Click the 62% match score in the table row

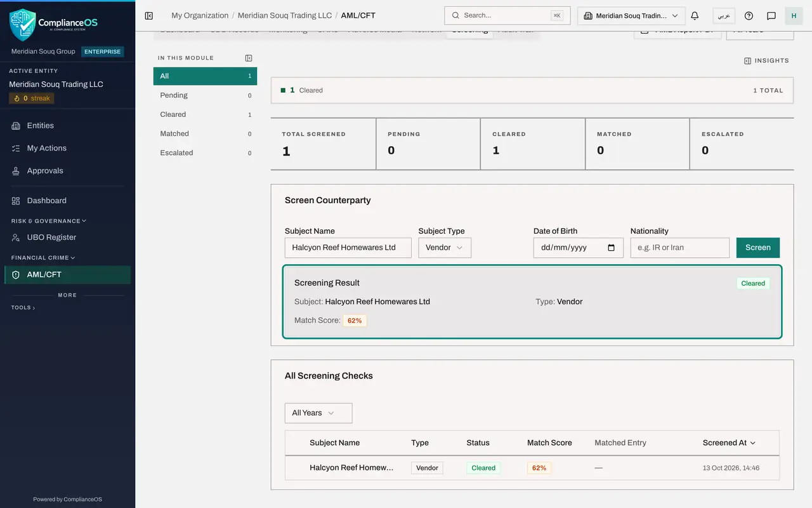pyautogui.click(x=539, y=468)
